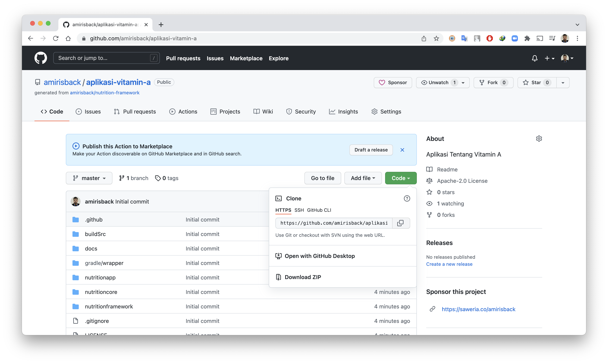
Task: Open the About section settings gear
Action: click(x=539, y=139)
